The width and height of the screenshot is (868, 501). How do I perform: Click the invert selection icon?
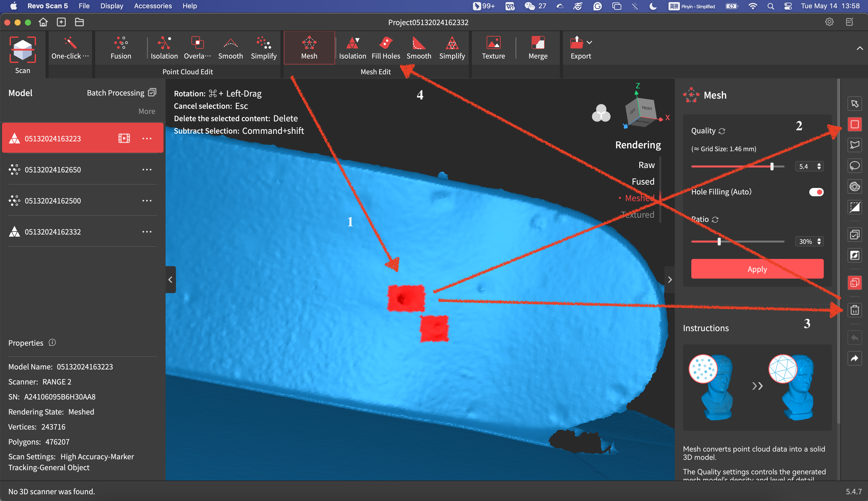click(855, 255)
